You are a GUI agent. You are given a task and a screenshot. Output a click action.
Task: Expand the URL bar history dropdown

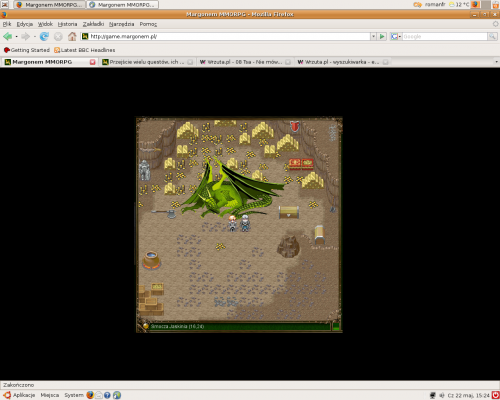point(373,36)
